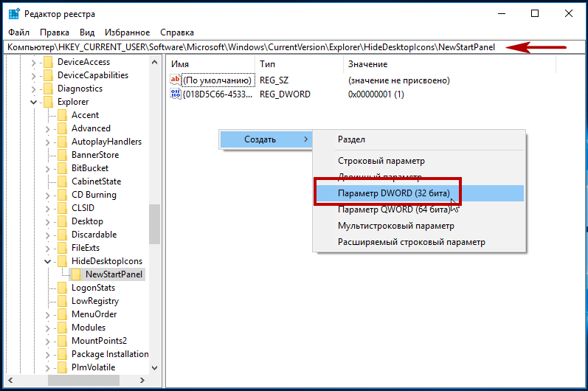588x391 pixels.
Task: Click the FileExts folder icon
Action: coord(62,248)
